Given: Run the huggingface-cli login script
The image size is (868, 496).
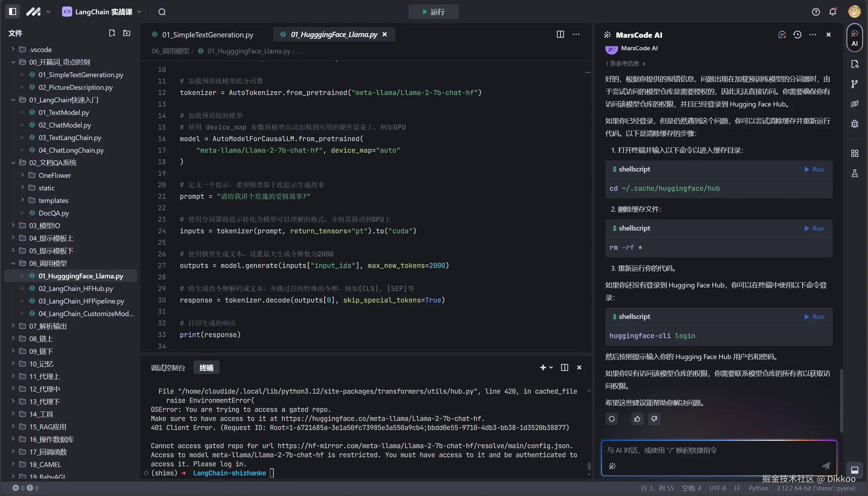Looking at the screenshot, I should click(x=814, y=317).
